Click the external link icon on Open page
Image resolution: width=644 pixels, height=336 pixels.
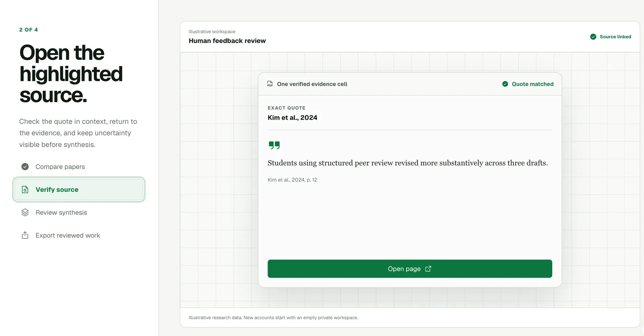[x=428, y=268]
